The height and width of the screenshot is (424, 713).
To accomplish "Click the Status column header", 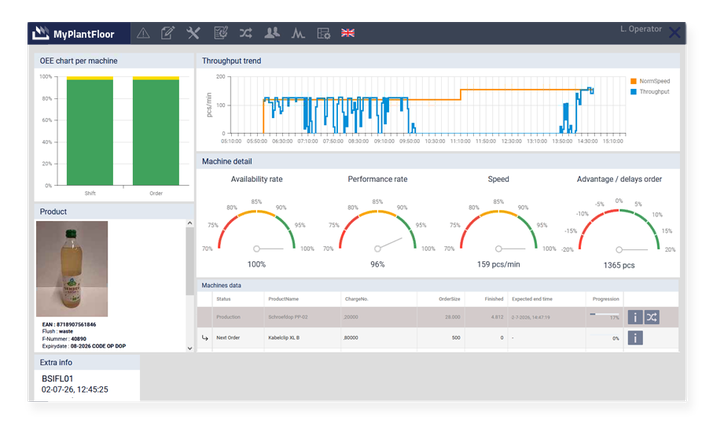I will (x=223, y=299).
